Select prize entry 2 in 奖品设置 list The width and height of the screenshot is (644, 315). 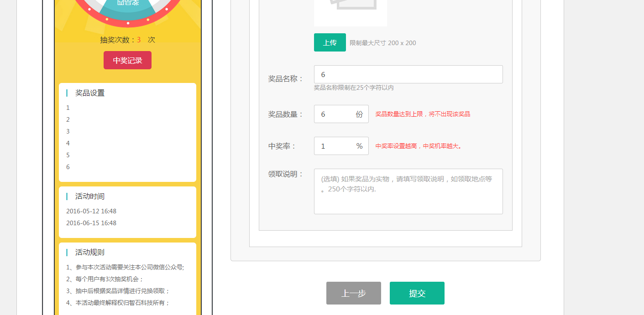click(68, 119)
